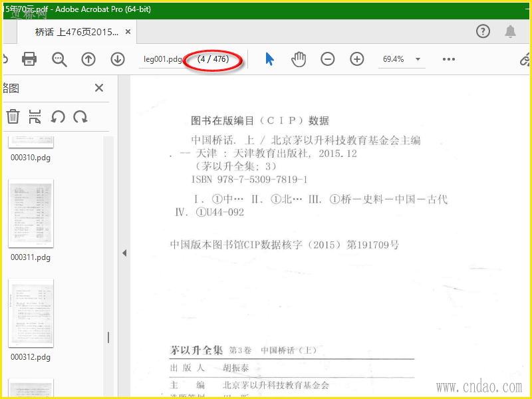Click the link share icon
Image resolution: width=532 pixels, height=399 pixels.
point(525,59)
